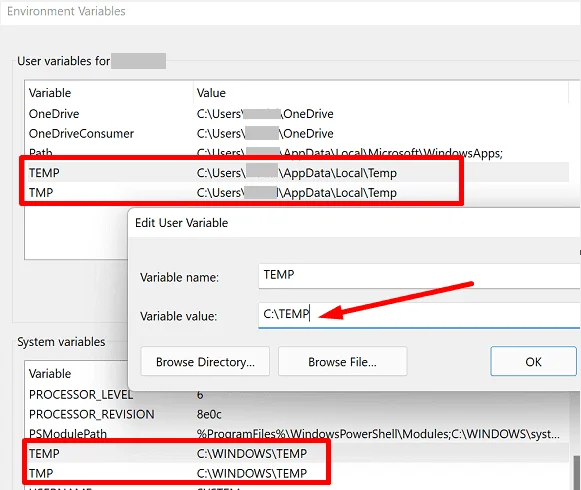Select the OneDrive user variable row

[x=298, y=114]
